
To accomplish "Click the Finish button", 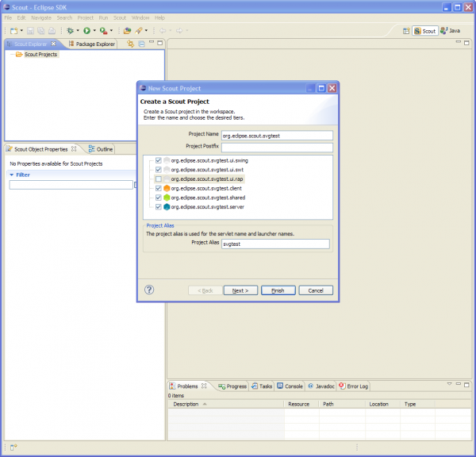I will coord(278,290).
